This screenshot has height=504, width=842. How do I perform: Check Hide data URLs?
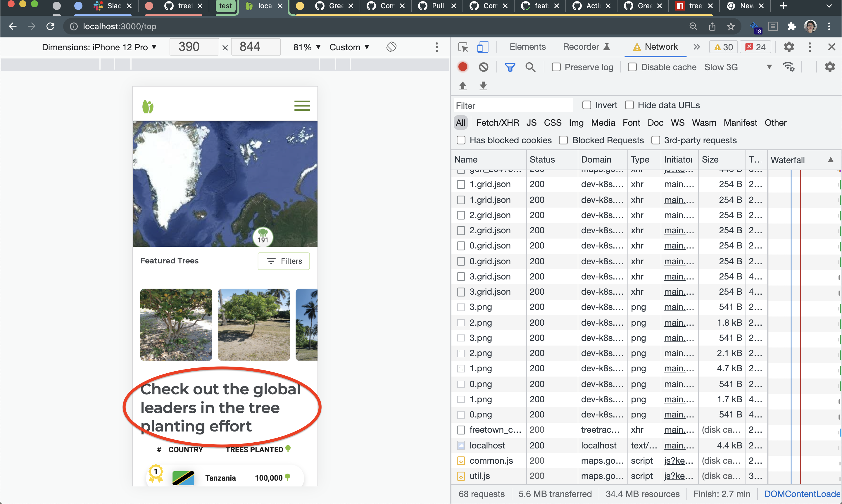click(x=629, y=105)
